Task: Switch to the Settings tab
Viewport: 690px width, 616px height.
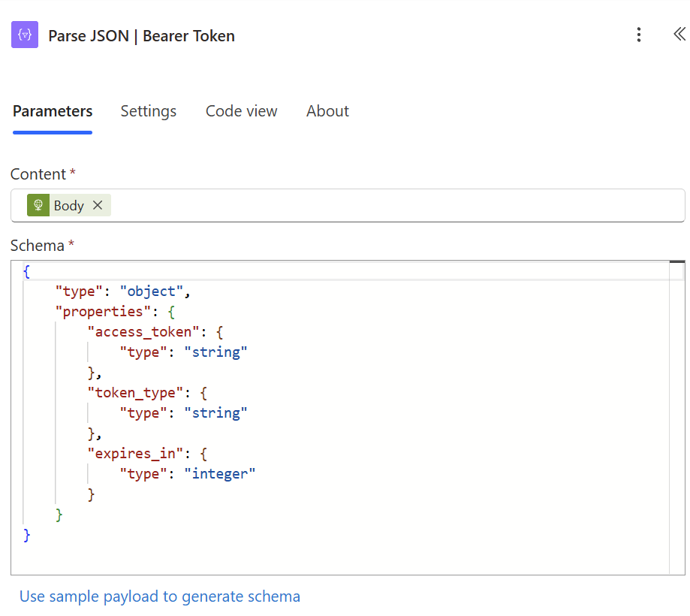Action: 149,111
